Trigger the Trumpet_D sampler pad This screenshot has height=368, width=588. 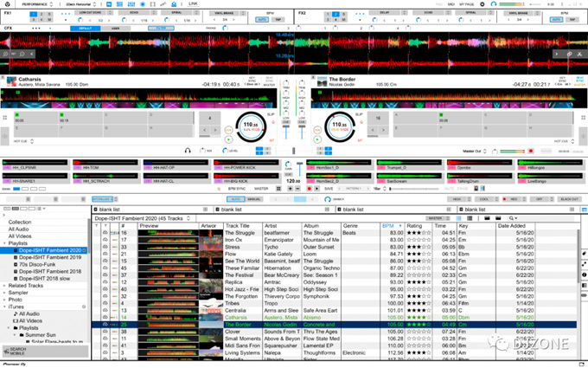click(x=410, y=165)
